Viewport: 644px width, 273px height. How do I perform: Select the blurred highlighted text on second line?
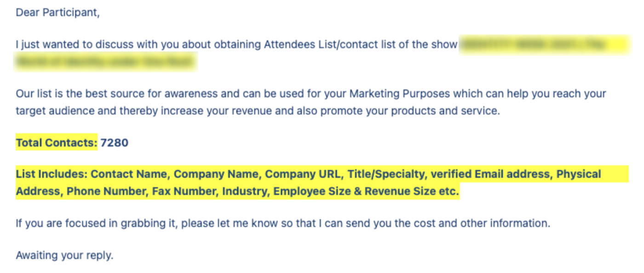[106, 62]
